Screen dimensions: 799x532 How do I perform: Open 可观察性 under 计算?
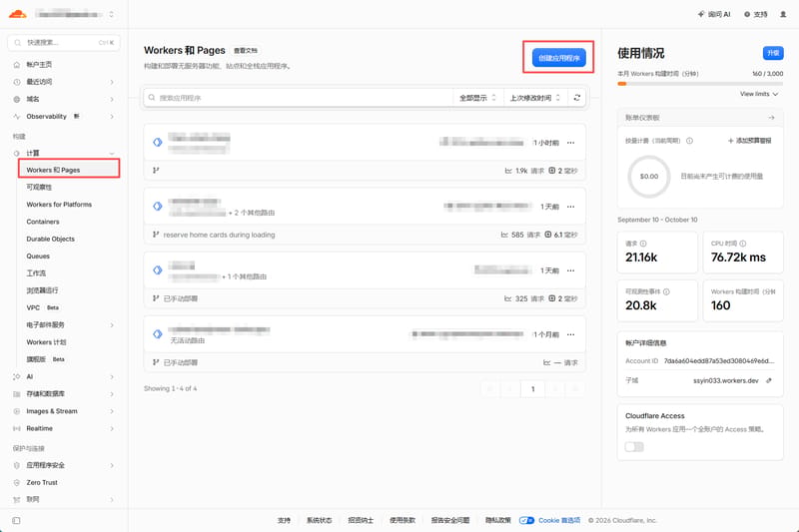click(x=39, y=187)
